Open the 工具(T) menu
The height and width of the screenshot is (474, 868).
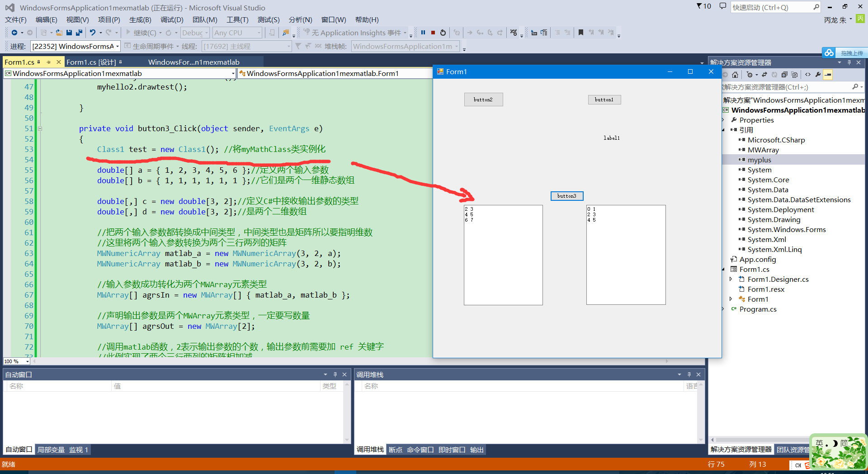pyautogui.click(x=237, y=20)
